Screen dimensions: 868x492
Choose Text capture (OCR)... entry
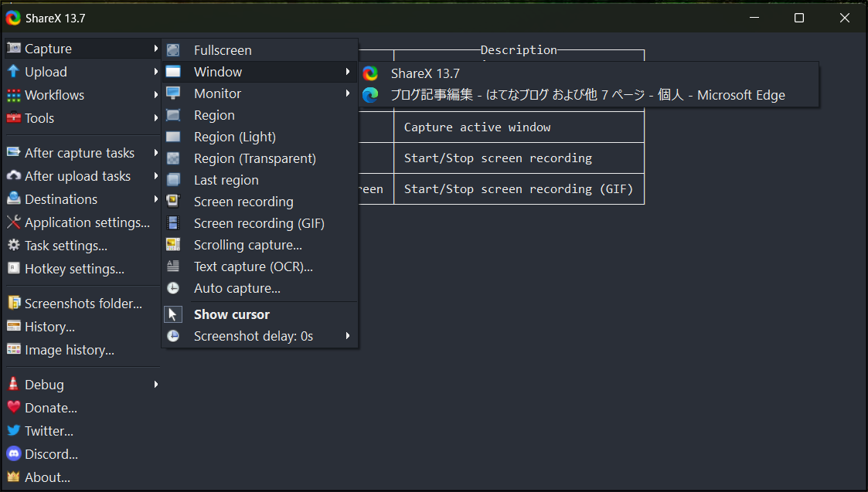click(260, 266)
